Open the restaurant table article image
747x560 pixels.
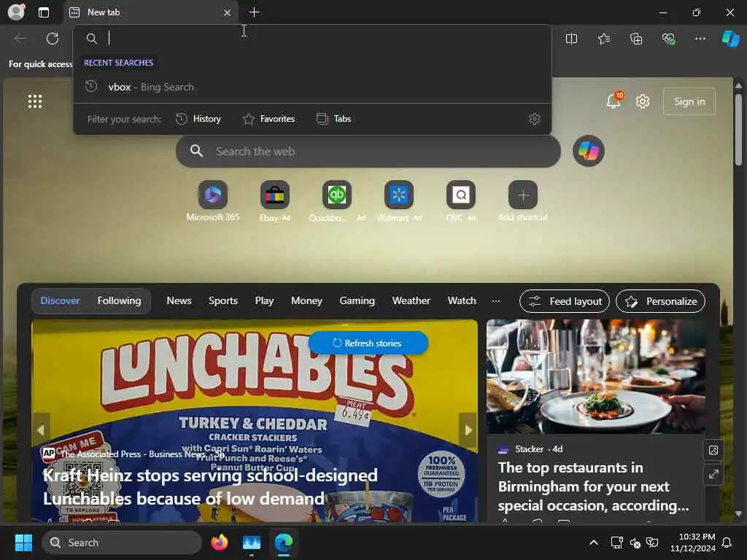click(x=595, y=376)
